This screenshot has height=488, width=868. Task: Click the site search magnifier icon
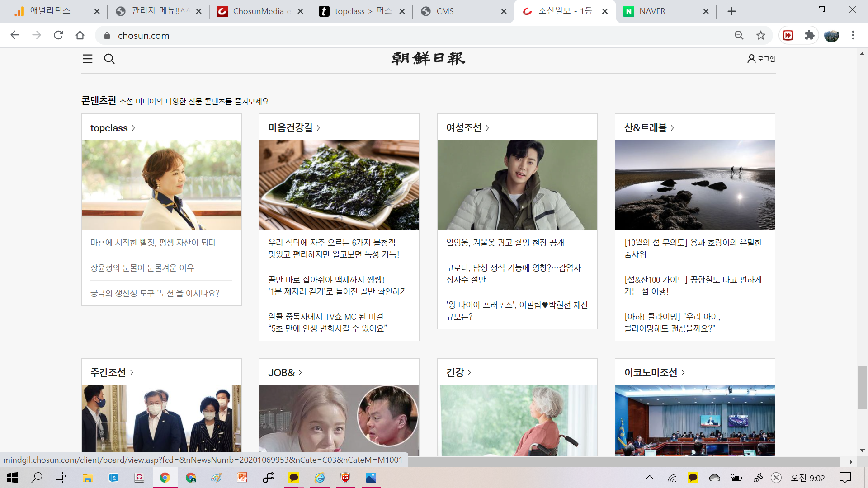point(109,59)
